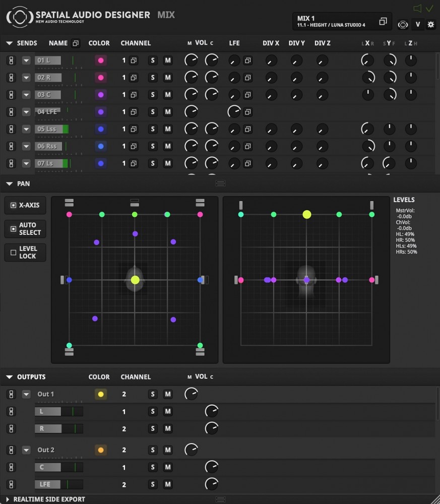This screenshot has width=440, height=504.
Task: Click channel copy icon for send 01 L
Action: 134,60
